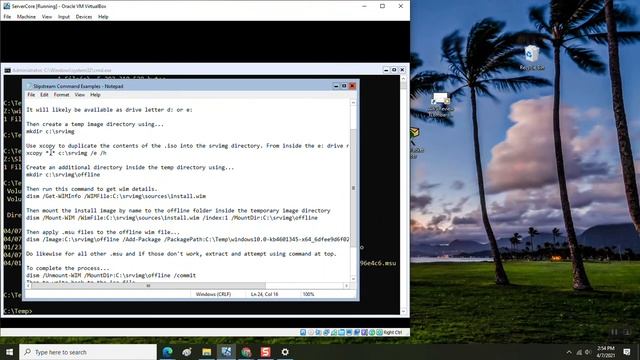Image resolution: width=640 pixels, height=360 pixels.
Task: Click Notepad scroll up arrow
Action: pyautogui.click(x=353, y=103)
